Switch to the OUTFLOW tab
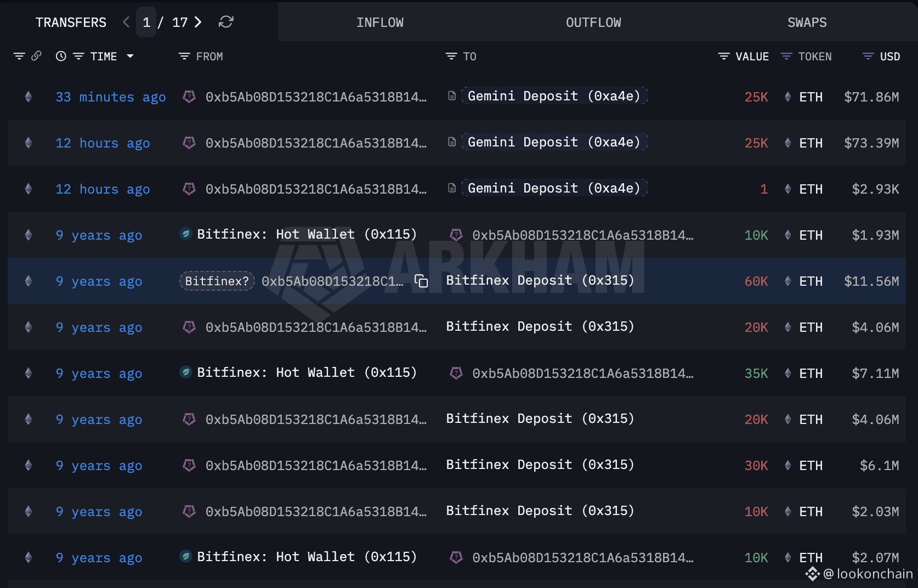 pyautogui.click(x=593, y=22)
